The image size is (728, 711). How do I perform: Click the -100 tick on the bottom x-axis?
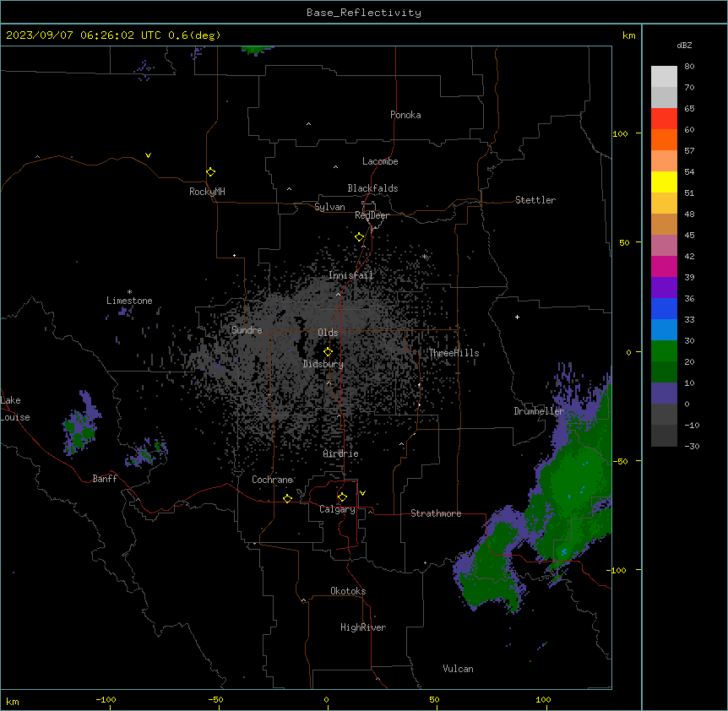tap(106, 699)
